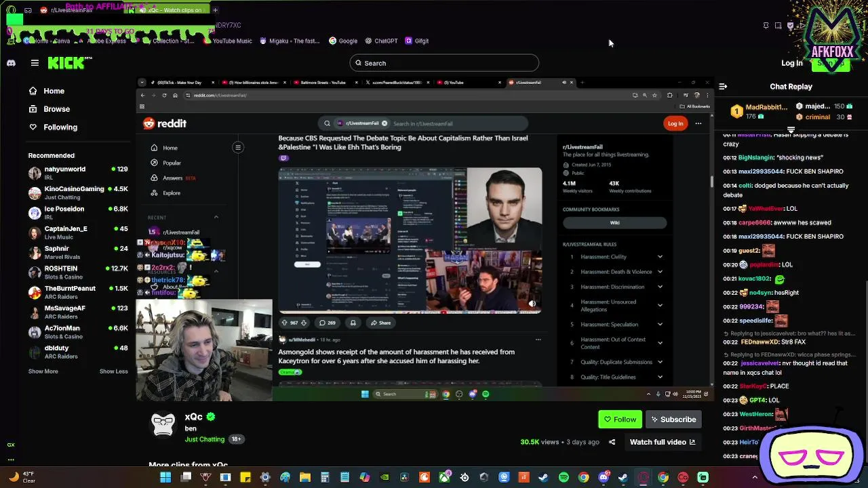Open the Xbox app in taskbar
The height and width of the screenshot is (488, 868).
(444, 477)
